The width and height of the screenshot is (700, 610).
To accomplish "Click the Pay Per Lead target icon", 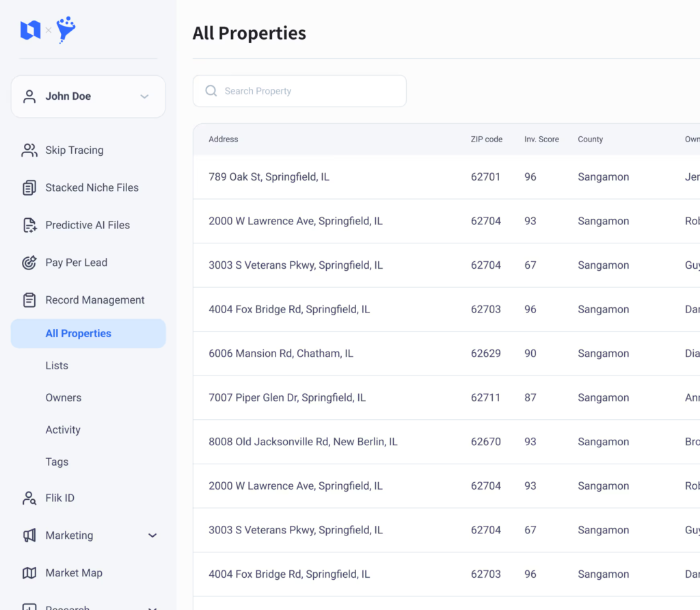I will [29, 263].
